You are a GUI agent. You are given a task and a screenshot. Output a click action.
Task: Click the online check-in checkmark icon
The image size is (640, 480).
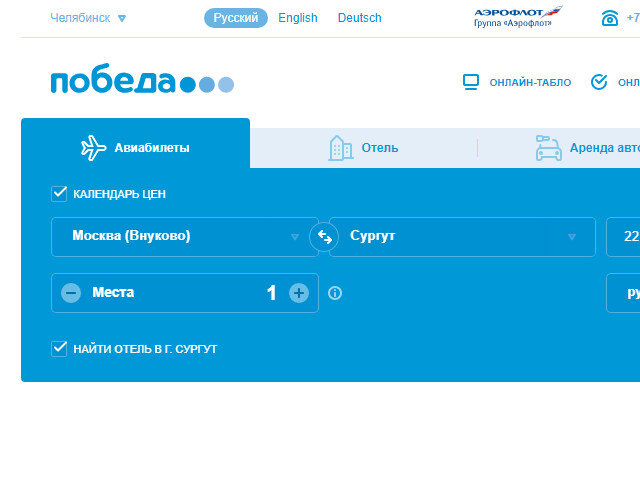point(599,82)
